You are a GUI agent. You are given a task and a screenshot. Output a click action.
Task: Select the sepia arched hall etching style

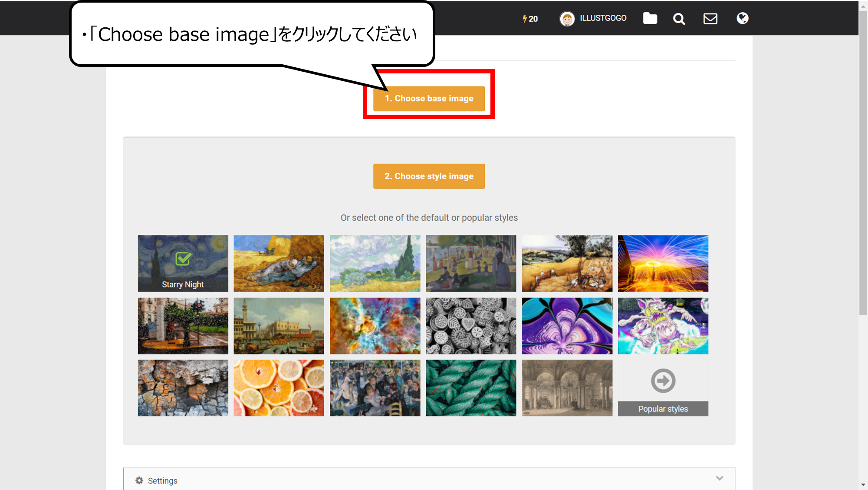(567, 388)
